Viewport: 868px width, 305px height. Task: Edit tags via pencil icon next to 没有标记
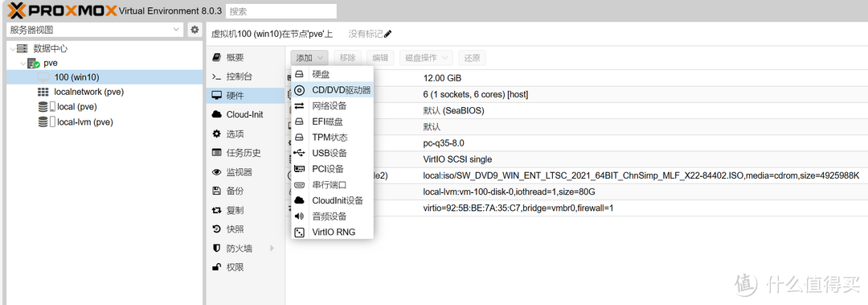387,34
